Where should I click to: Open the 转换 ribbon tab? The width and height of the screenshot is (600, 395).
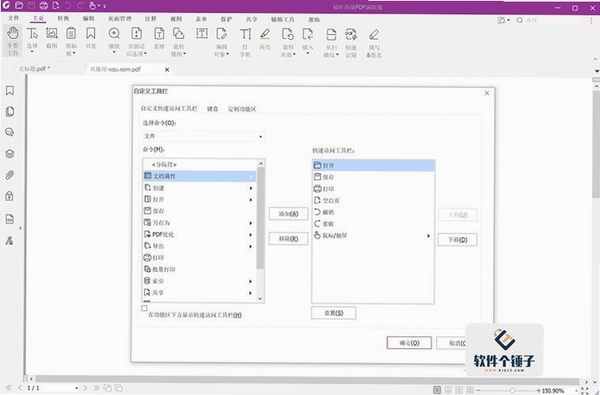63,18
